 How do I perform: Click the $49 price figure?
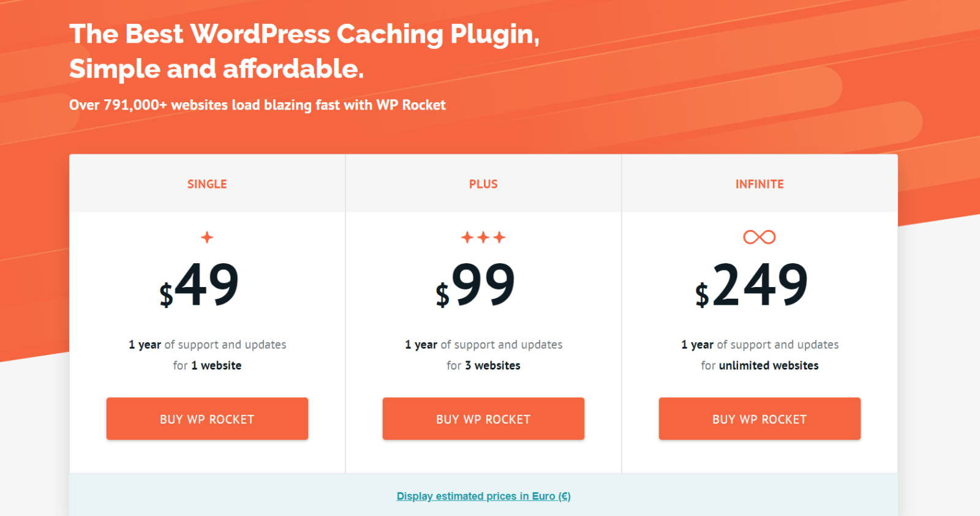pos(200,285)
